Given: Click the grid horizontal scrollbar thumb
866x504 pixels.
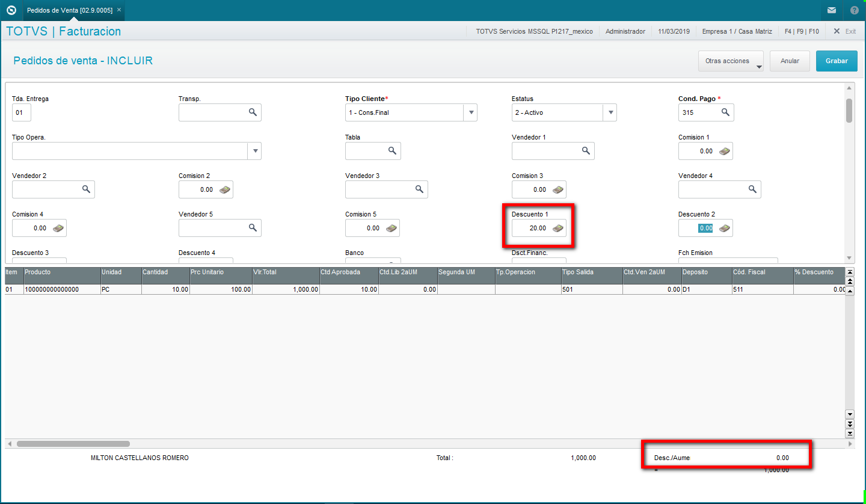Looking at the screenshot, I should point(73,444).
